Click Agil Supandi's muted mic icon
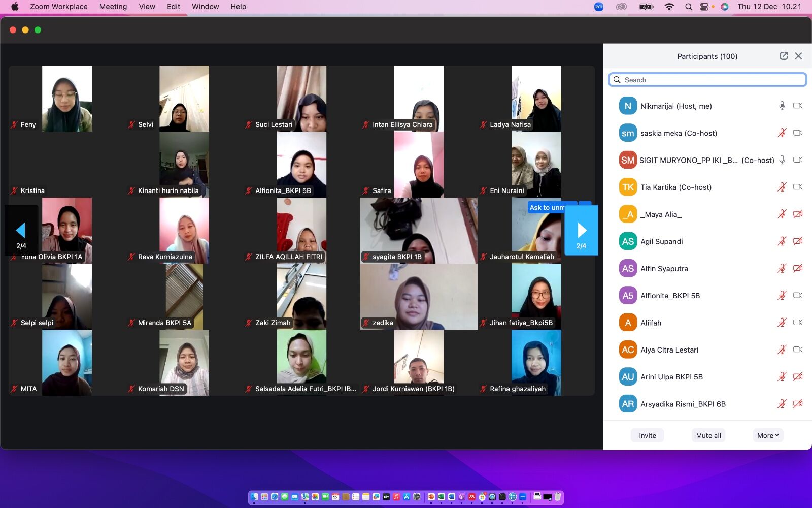This screenshot has height=508, width=812. pos(782,241)
